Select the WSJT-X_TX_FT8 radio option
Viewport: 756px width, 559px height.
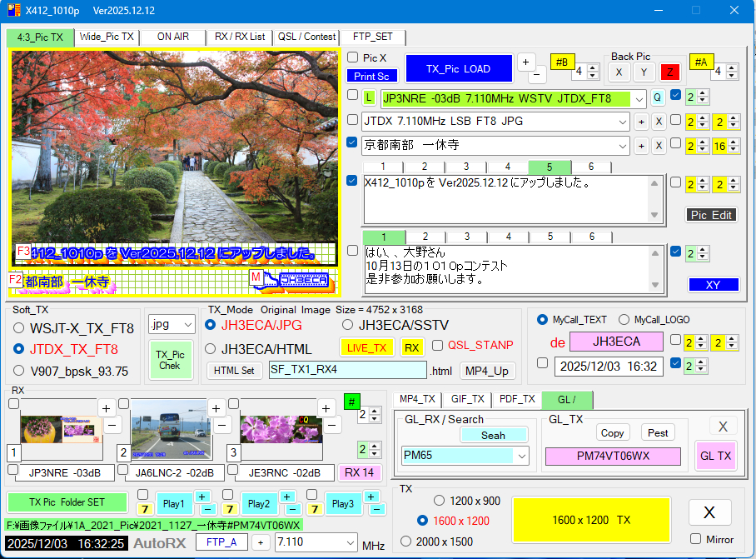point(19,328)
